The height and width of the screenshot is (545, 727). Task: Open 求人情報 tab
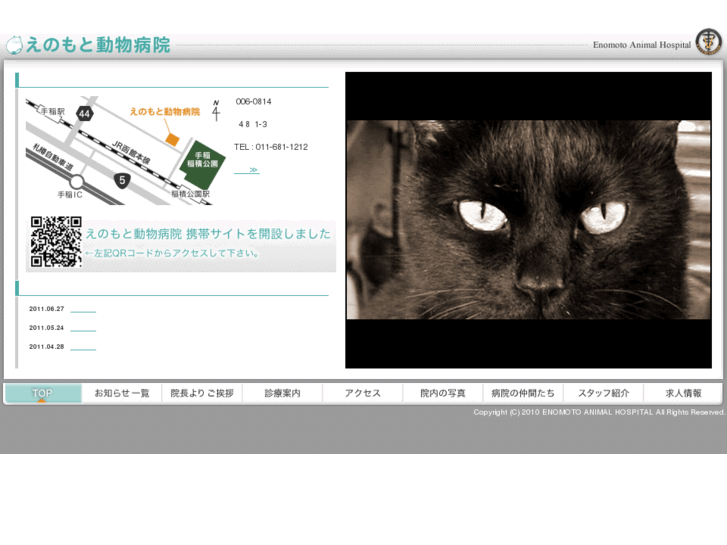tap(683, 393)
